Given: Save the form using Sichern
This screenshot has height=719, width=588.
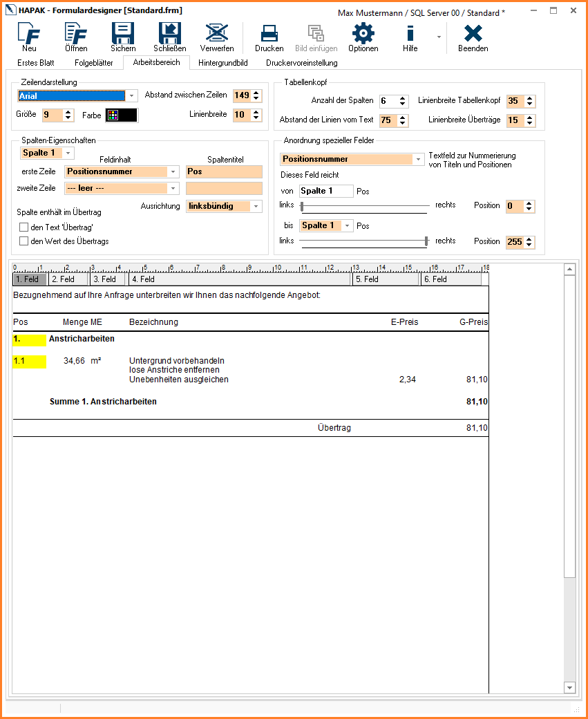Looking at the screenshot, I should (x=123, y=35).
